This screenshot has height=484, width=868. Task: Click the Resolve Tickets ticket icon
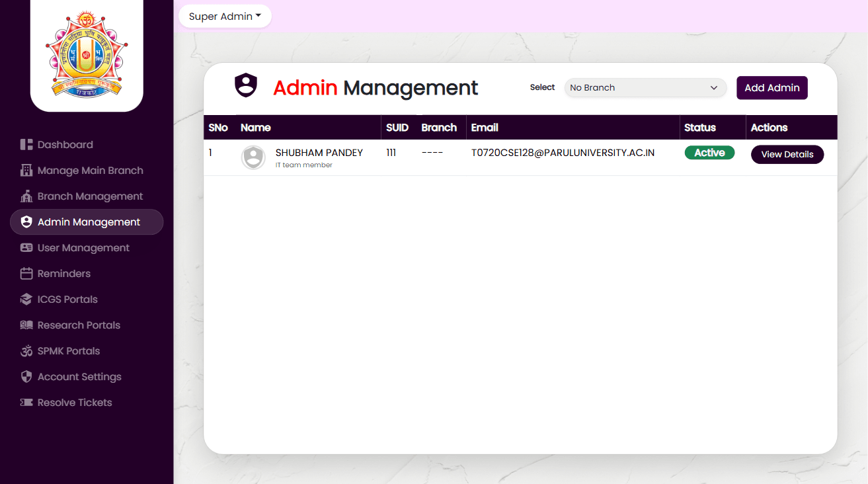(x=26, y=403)
